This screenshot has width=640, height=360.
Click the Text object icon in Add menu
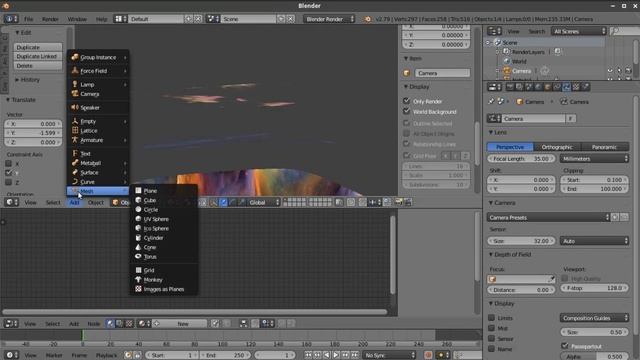click(75, 153)
